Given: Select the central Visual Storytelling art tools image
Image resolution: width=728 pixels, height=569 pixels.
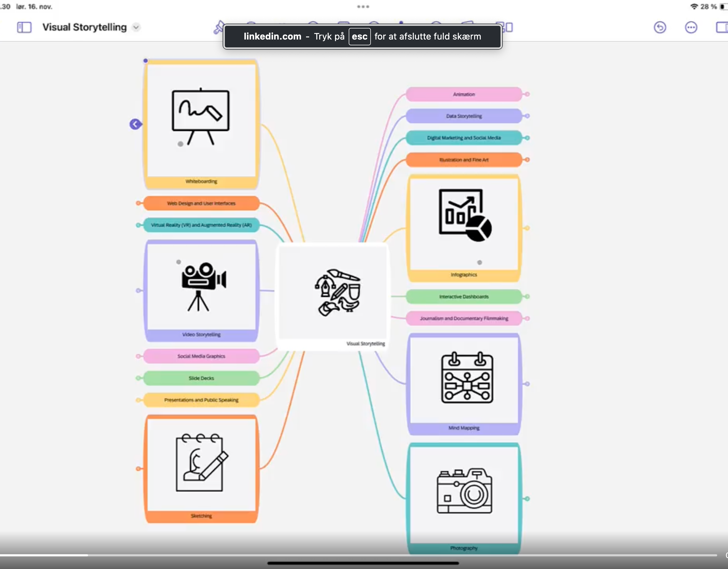Looking at the screenshot, I should click(338, 293).
